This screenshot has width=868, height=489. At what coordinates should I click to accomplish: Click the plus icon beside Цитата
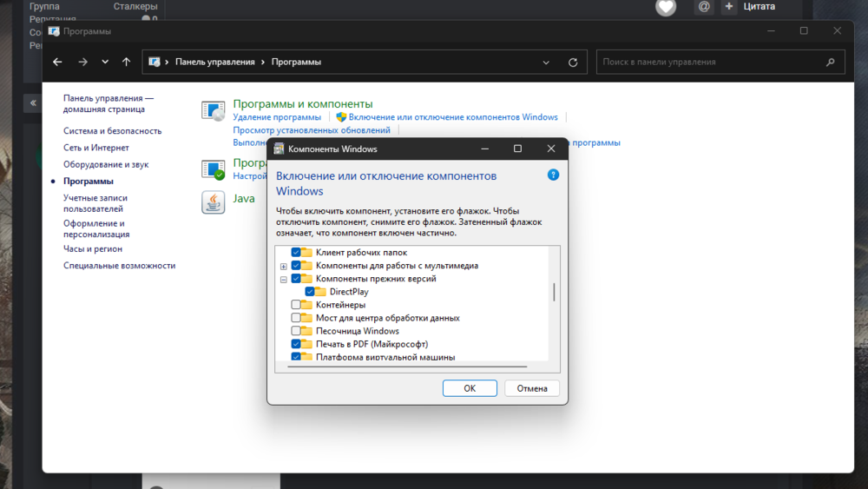coord(729,6)
